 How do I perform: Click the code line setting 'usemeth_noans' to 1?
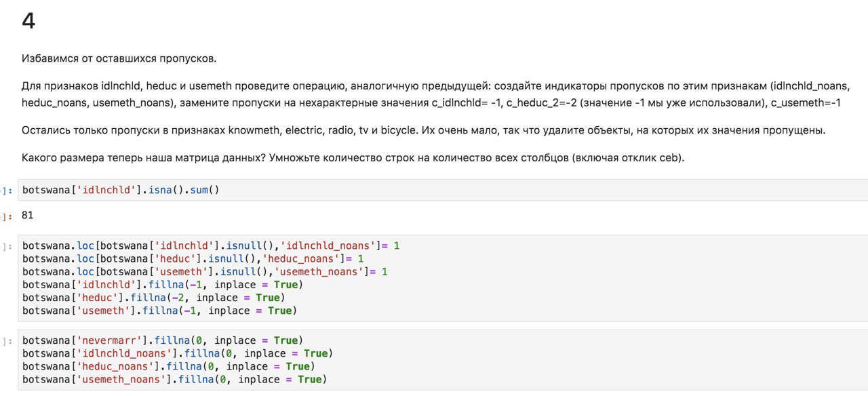pos(205,271)
